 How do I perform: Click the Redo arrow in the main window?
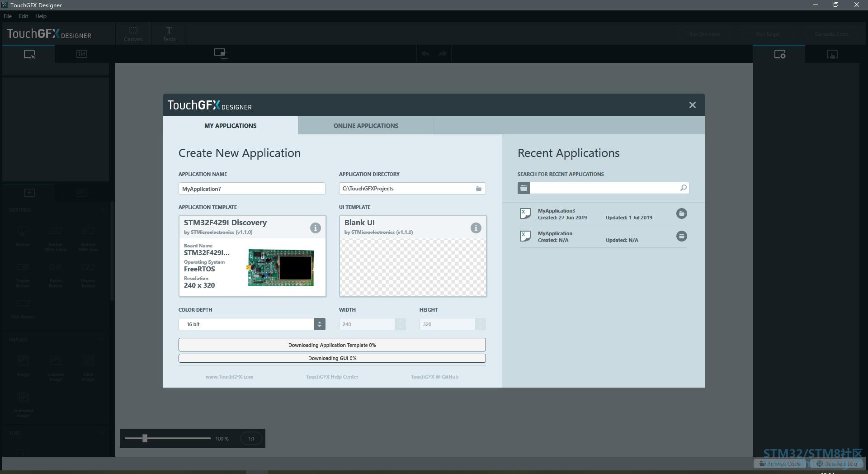(443, 54)
